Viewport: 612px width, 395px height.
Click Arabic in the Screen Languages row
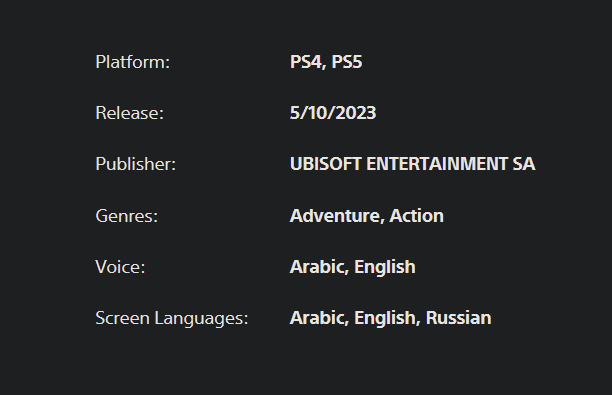[317, 318]
